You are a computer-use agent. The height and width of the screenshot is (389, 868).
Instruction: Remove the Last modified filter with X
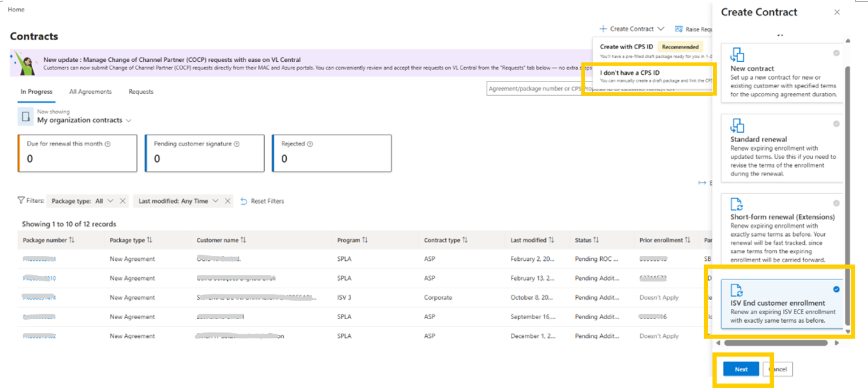[x=228, y=201]
